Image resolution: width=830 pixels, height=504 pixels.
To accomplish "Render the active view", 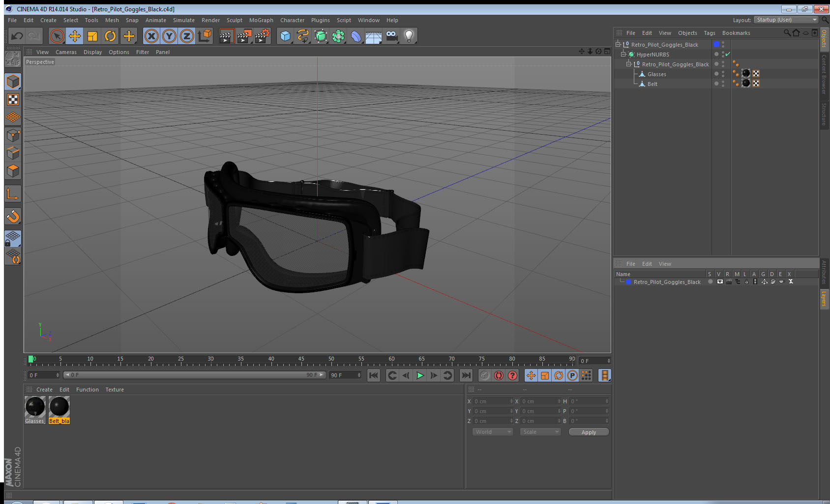I will coord(226,36).
